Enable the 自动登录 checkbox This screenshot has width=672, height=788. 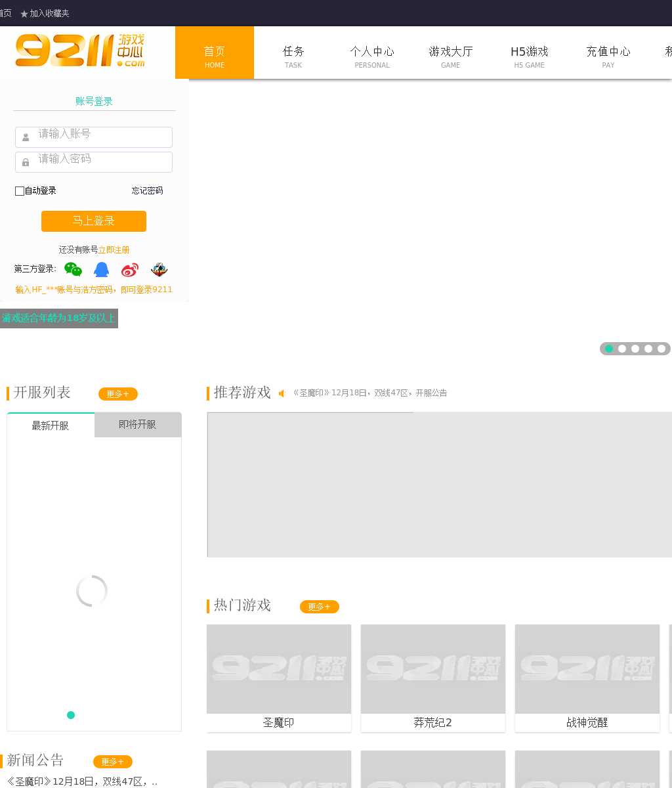click(x=20, y=191)
